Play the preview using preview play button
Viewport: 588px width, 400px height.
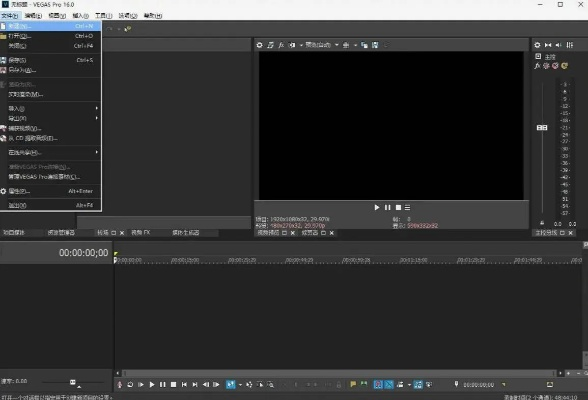pos(376,207)
